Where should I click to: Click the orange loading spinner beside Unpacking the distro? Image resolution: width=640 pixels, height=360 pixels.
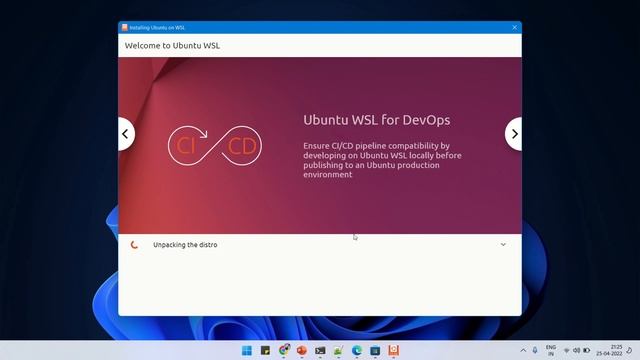click(134, 244)
